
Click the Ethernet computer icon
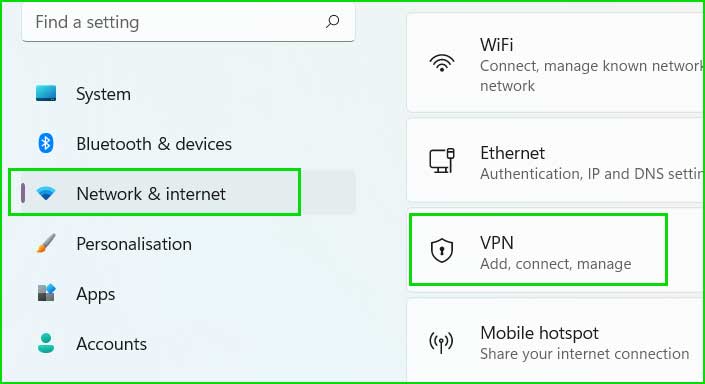coord(442,161)
